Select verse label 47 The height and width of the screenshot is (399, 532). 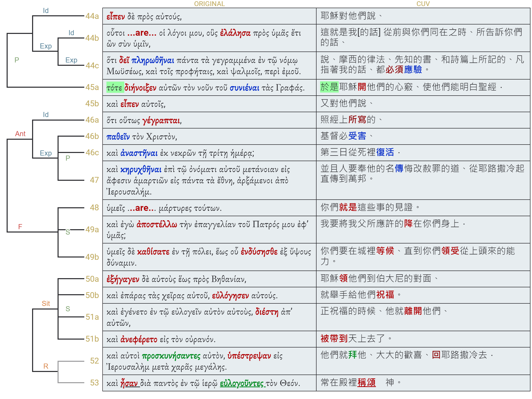tap(94, 180)
